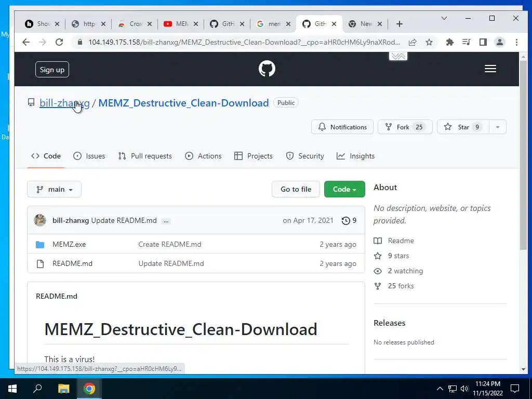
Task: Close the Crox browser tab
Action: (x=149, y=24)
